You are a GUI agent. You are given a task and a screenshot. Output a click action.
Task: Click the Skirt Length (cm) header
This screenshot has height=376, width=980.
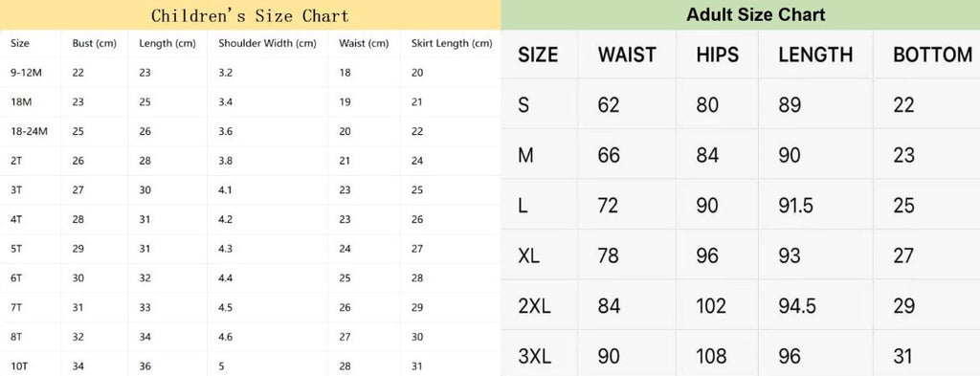coord(452,44)
